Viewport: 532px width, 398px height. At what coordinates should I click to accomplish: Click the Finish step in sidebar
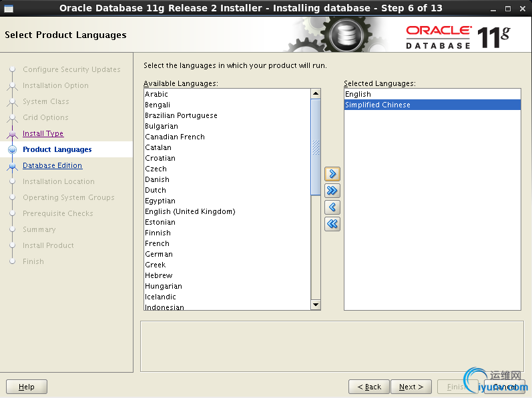[33, 261]
